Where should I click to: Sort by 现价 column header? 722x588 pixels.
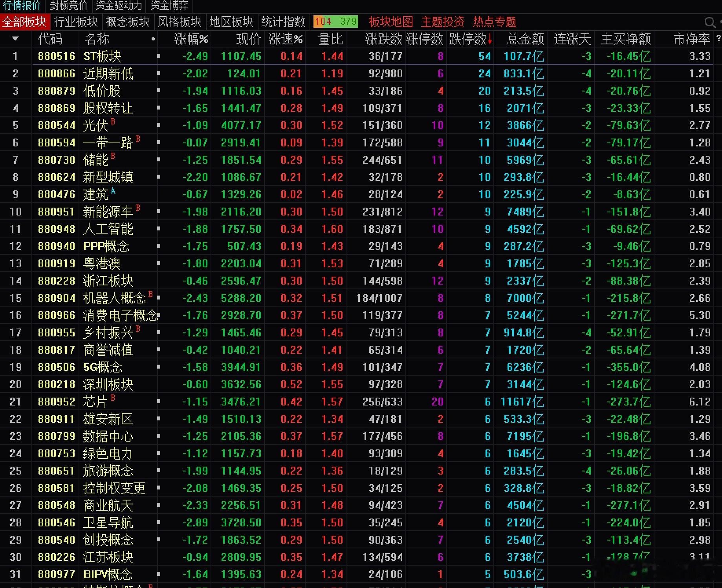249,39
